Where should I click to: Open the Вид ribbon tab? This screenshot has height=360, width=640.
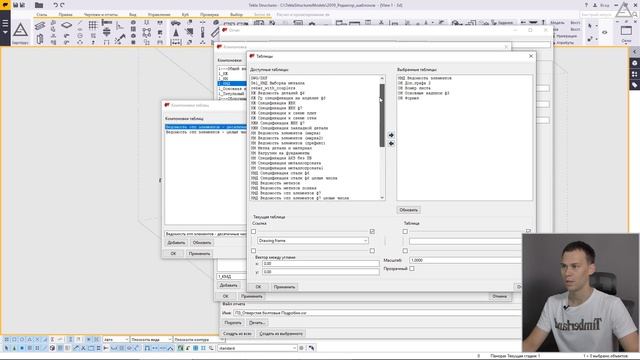point(133,15)
